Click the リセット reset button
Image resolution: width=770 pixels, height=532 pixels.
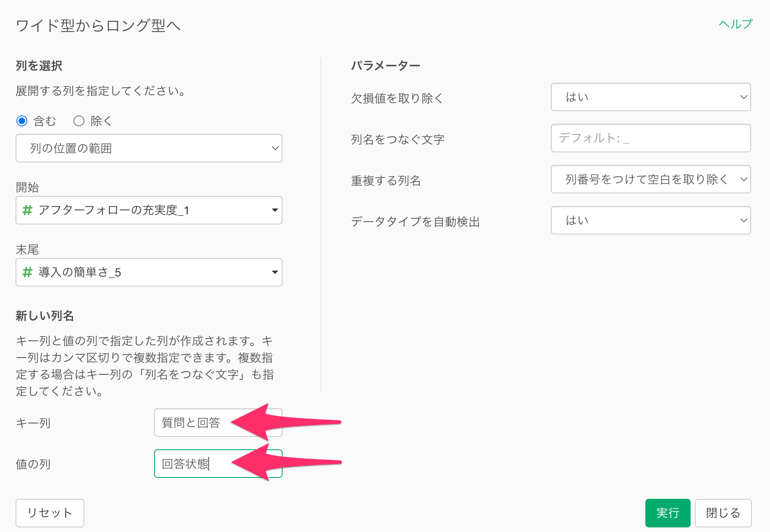[50, 513]
